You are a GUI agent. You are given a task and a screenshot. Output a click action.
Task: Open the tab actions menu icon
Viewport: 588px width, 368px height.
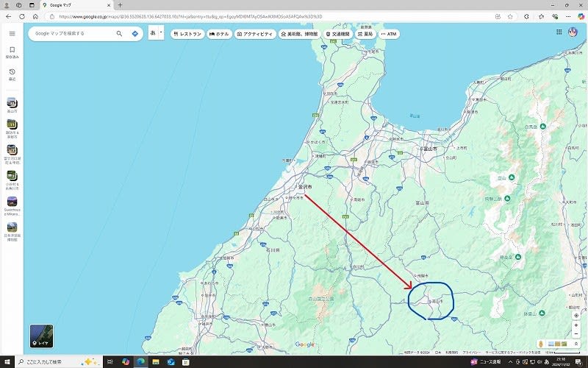pyautogui.click(x=32, y=5)
